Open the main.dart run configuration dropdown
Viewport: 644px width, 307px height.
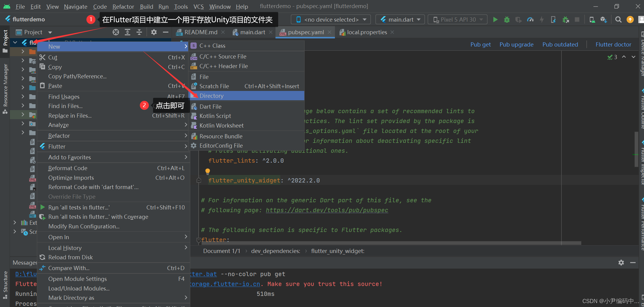pos(400,20)
